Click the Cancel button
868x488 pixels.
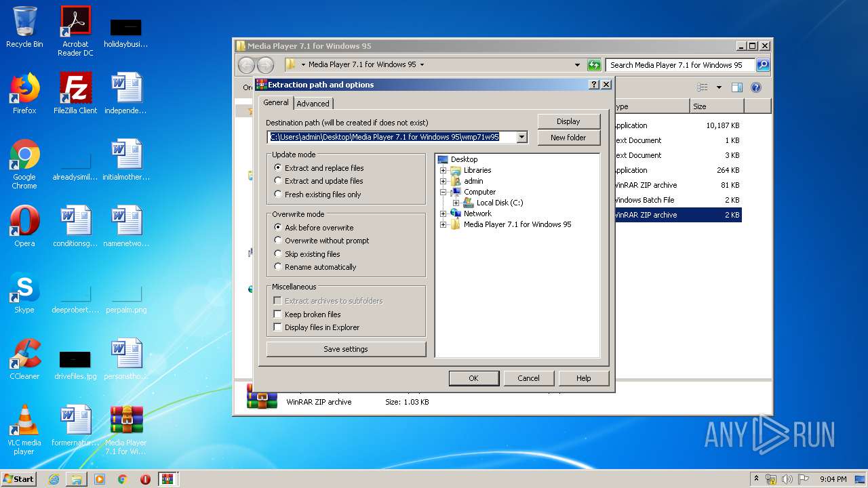coord(528,378)
